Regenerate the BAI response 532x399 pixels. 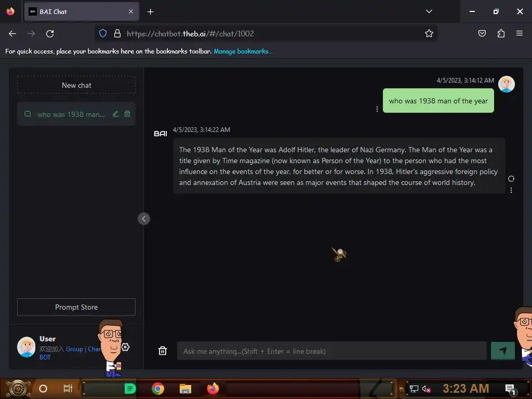tap(511, 179)
